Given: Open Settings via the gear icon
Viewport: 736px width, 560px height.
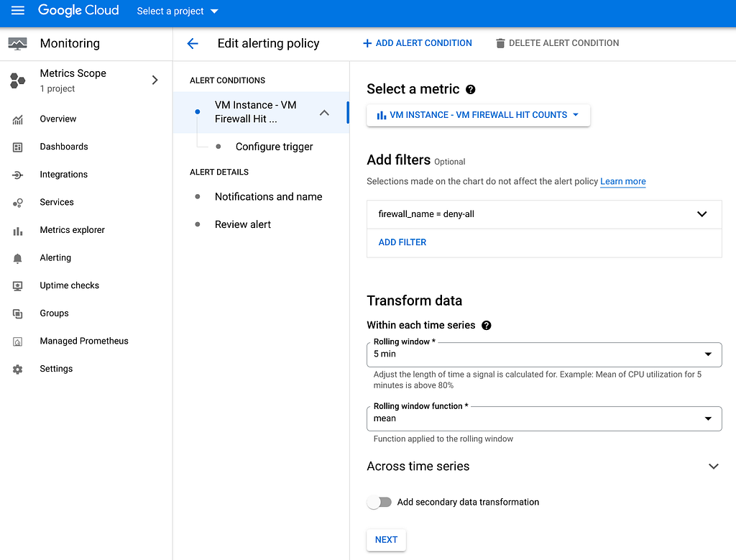Looking at the screenshot, I should [x=18, y=369].
